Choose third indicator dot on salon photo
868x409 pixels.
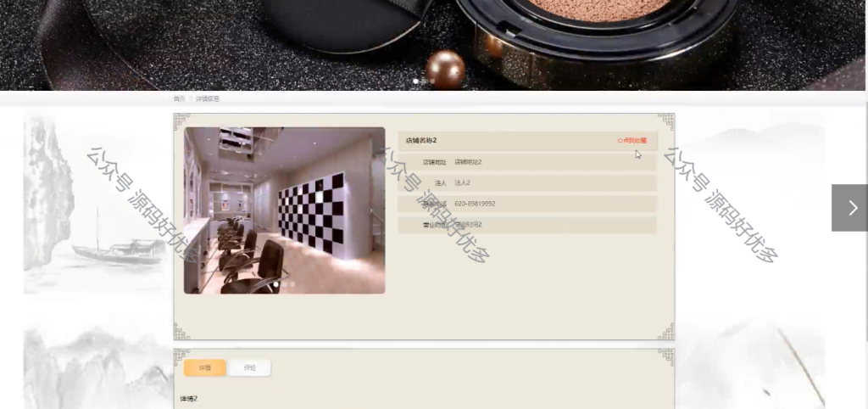(x=292, y=284)
